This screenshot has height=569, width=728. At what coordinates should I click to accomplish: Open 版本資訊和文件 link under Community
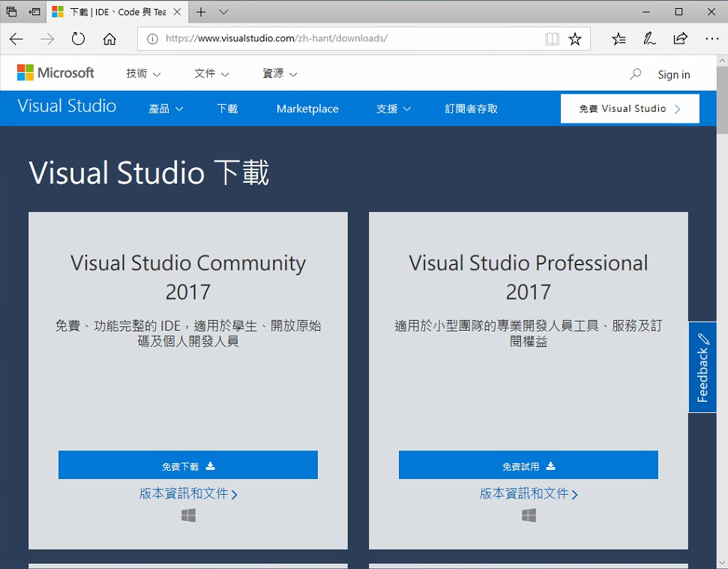coord(188,493)
